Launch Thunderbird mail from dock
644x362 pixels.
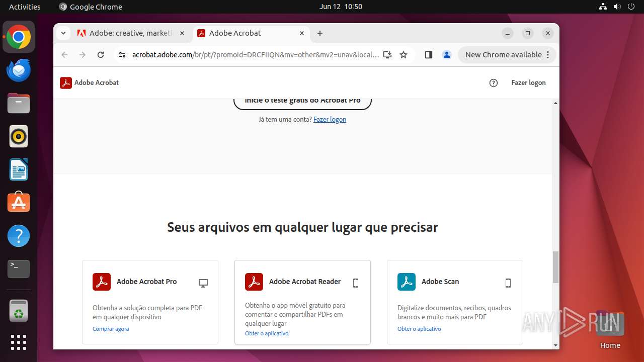[x=19, y=70]
